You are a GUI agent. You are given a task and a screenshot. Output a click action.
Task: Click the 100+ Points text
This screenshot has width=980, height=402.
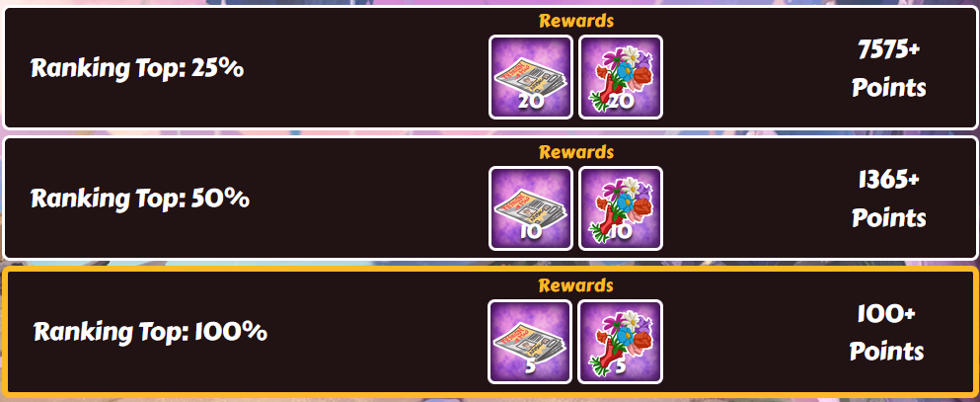pyautogui.click(x=887, y=333)
